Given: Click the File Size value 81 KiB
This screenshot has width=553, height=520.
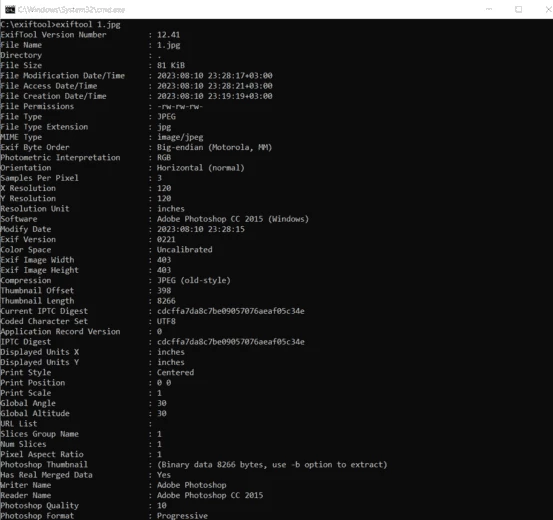Looking at the screenshot, I should [171, 66].
